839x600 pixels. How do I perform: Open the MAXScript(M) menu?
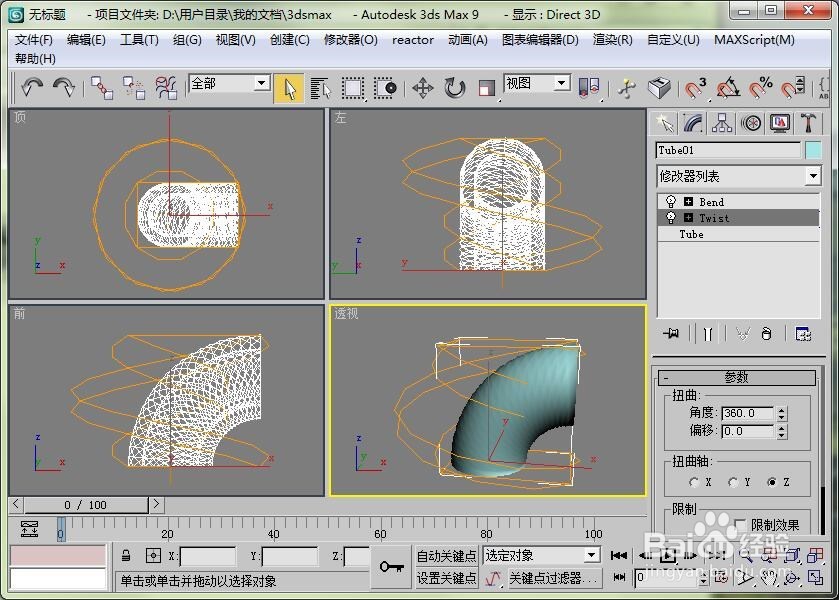pos(755,40)
